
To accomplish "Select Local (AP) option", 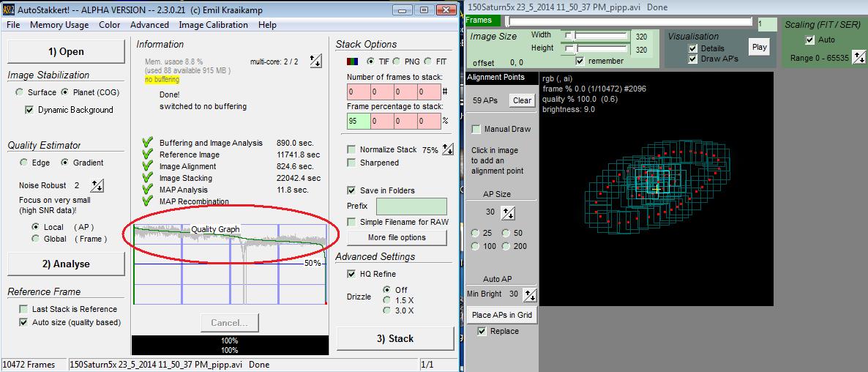I will tap(36, 227).
